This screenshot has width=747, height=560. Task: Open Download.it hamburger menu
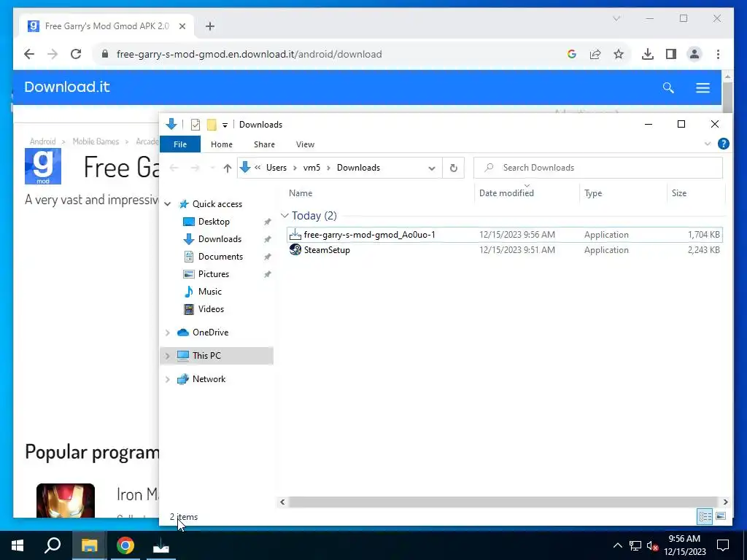point(703,87)
